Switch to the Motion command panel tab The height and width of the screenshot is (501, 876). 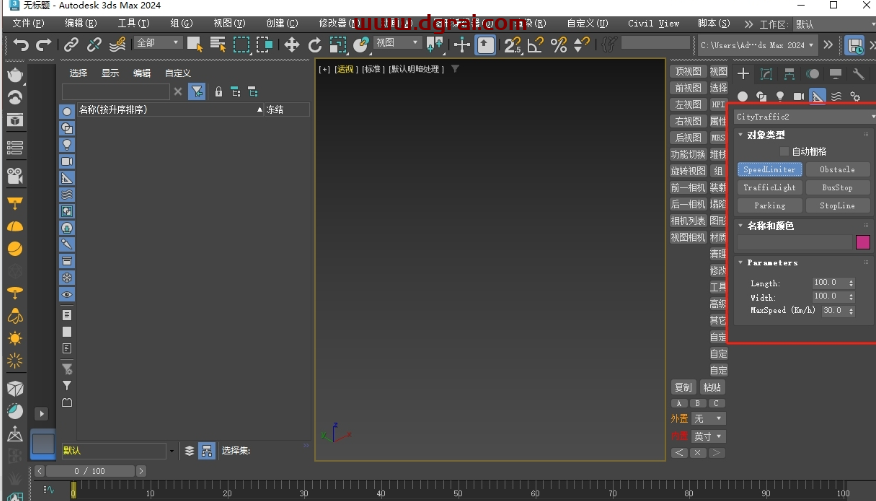[x=812, y=74]
